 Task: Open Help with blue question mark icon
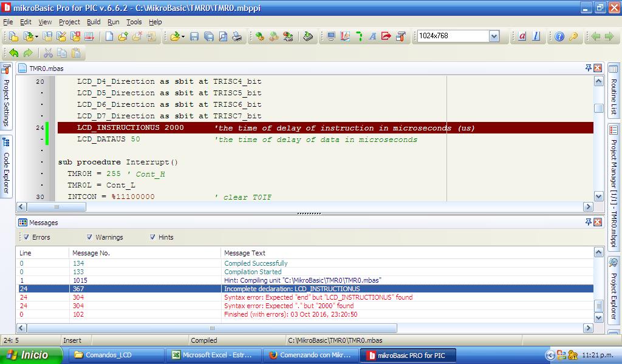click(559, 36)
